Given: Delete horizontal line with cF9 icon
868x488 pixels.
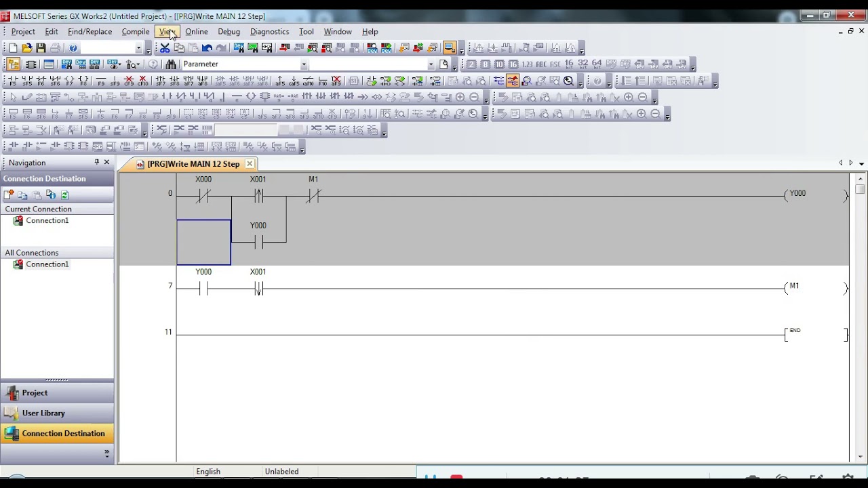Looking at the screenshot, I should [129, 81].
